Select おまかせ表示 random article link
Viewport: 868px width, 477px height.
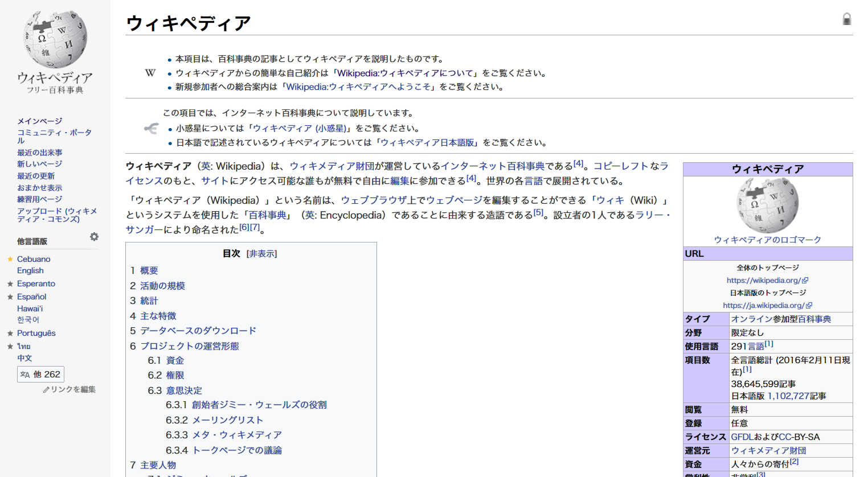point(39,188)
